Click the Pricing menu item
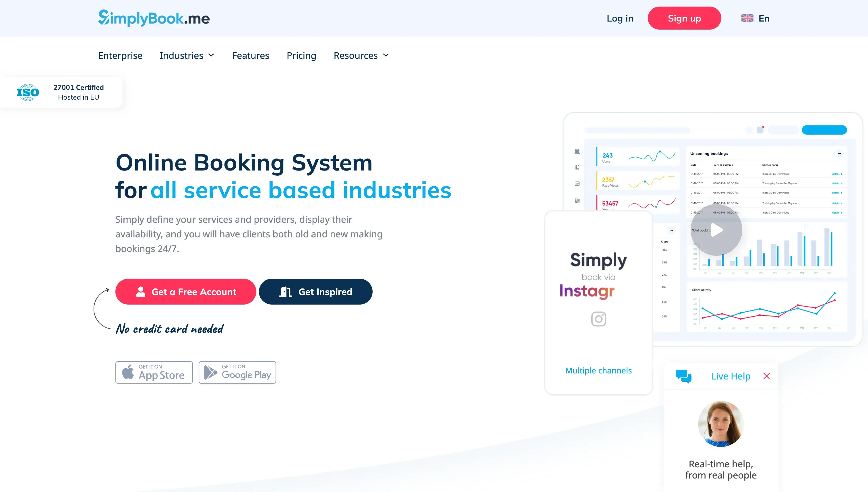This screenshot has height=492, width=868. [301, 55]
